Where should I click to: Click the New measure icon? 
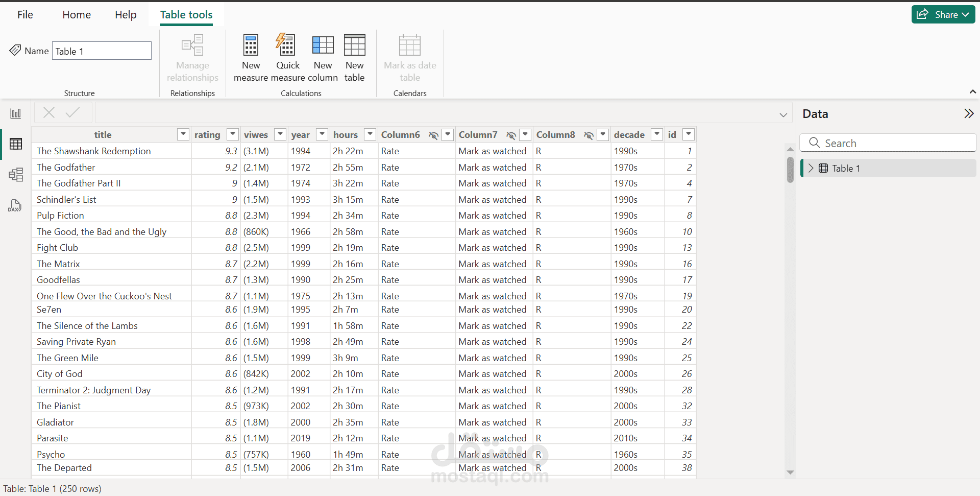251,45
